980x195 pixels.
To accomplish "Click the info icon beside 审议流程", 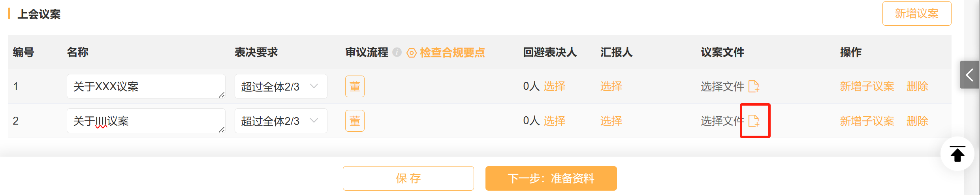I will pos(397,52).
